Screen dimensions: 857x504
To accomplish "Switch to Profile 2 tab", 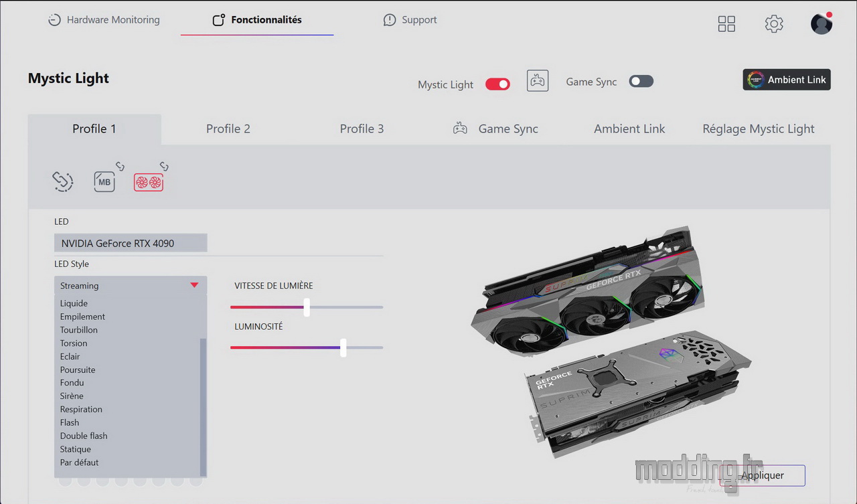I will pos(228,129).
